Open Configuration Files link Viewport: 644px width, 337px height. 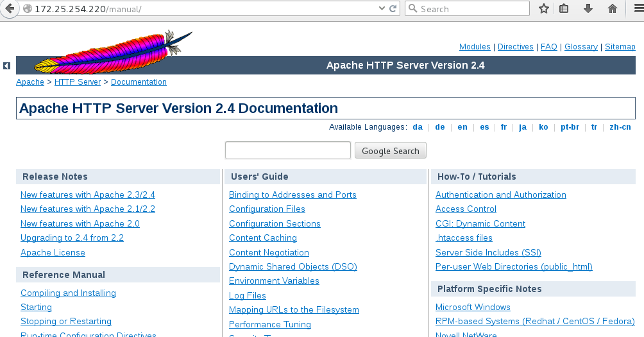coord(267,209)
